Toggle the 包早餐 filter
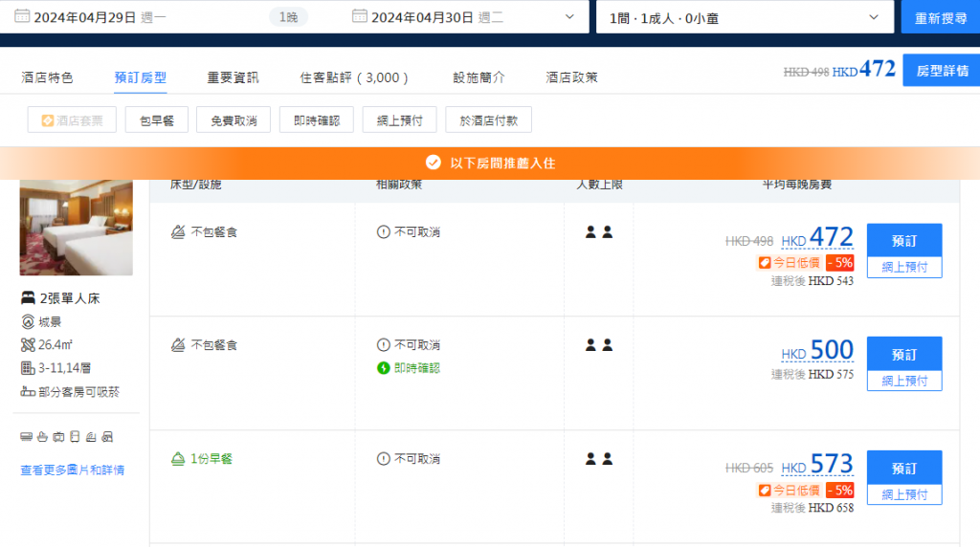Viewport: 980px width, 547px height. (x=156, y=120)
